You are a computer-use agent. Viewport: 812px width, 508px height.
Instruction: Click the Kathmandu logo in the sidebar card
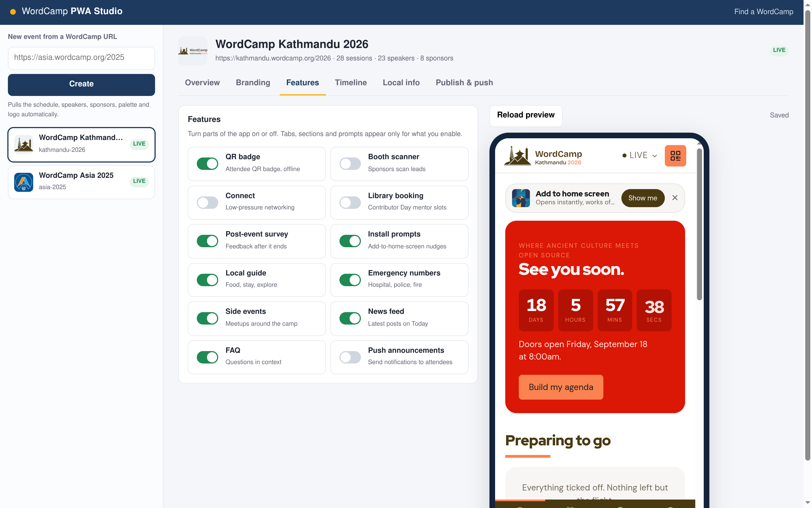point(23,144)
